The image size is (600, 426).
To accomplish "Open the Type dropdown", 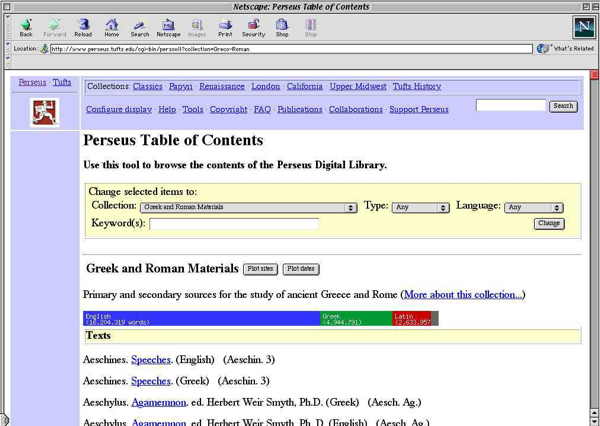I will (x=420, y=207).
